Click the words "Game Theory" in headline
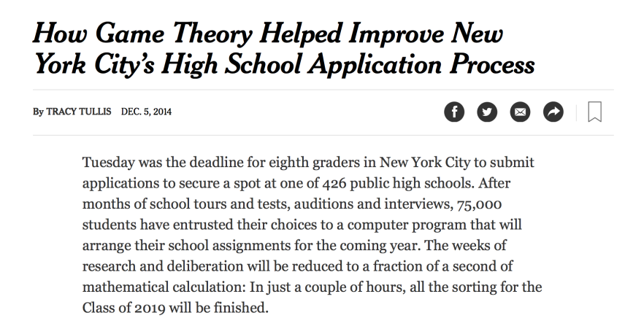644x329 pixels. [x=173, y=34]
